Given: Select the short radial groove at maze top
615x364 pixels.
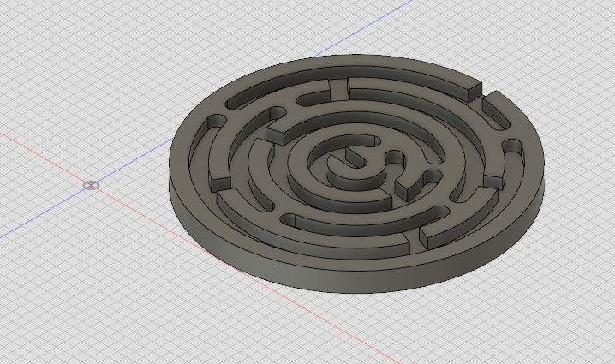Looking at the screenshot, I should (339, 88).
